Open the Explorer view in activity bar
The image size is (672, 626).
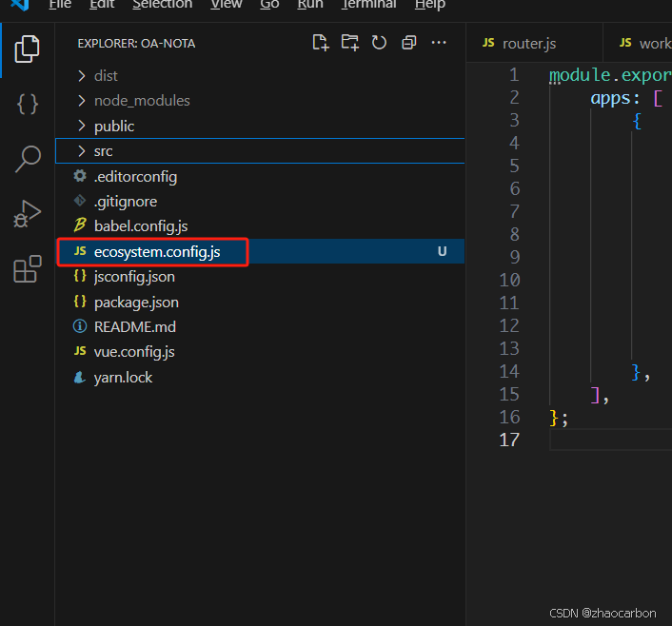point(28,49)
